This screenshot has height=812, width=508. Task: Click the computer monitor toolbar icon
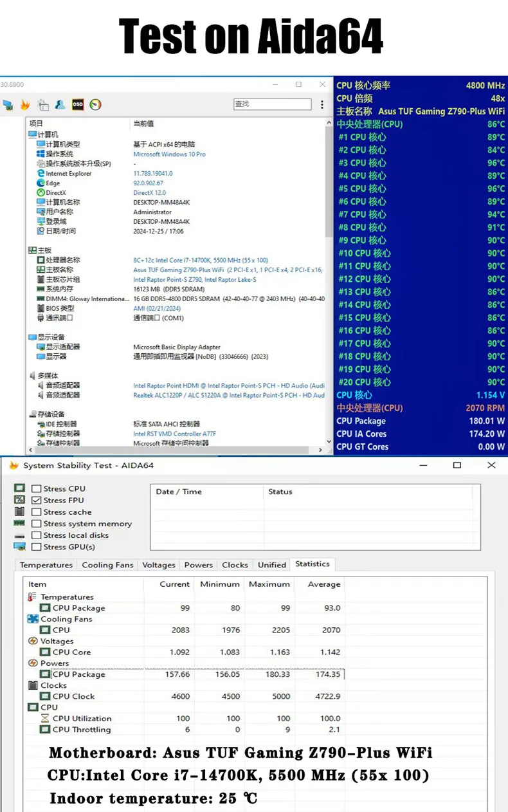click(8, 104)
